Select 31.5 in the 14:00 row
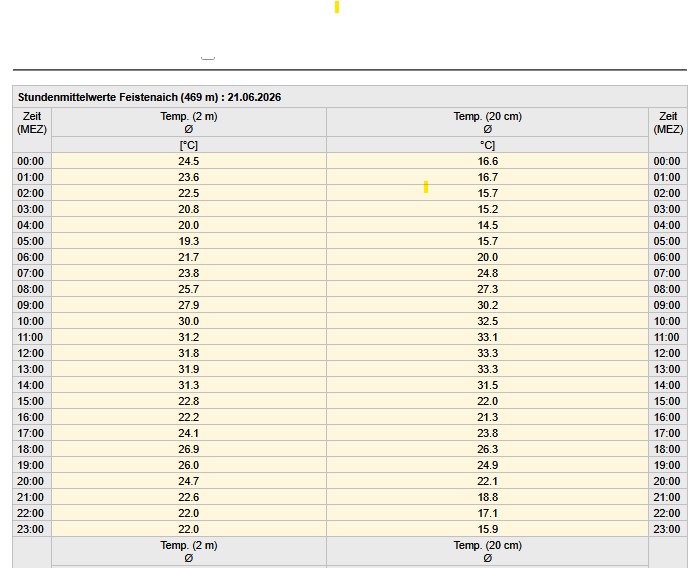 pyautogui.click(x=487, y=385)
